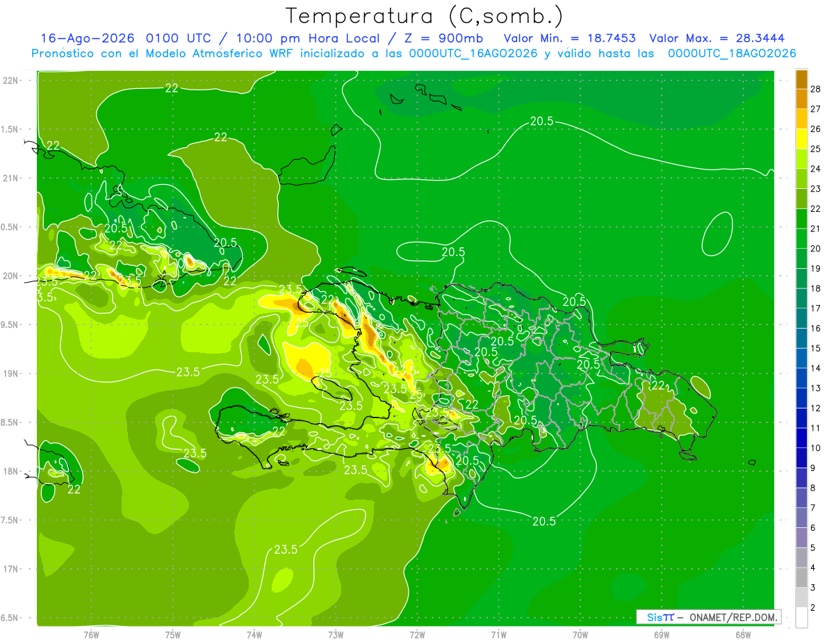Screen dimensions: 834x644
Task: Click the '76W' longitude axis label
Action: pos(91,634)
